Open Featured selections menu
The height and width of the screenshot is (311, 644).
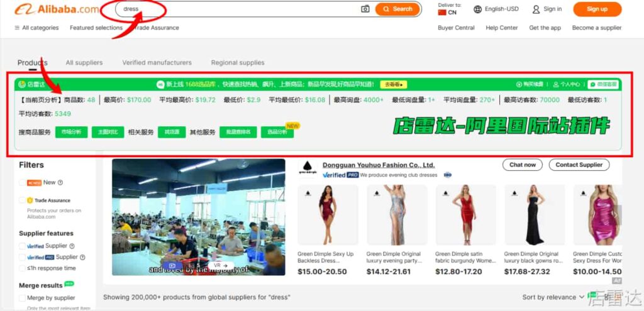[96, 28]
